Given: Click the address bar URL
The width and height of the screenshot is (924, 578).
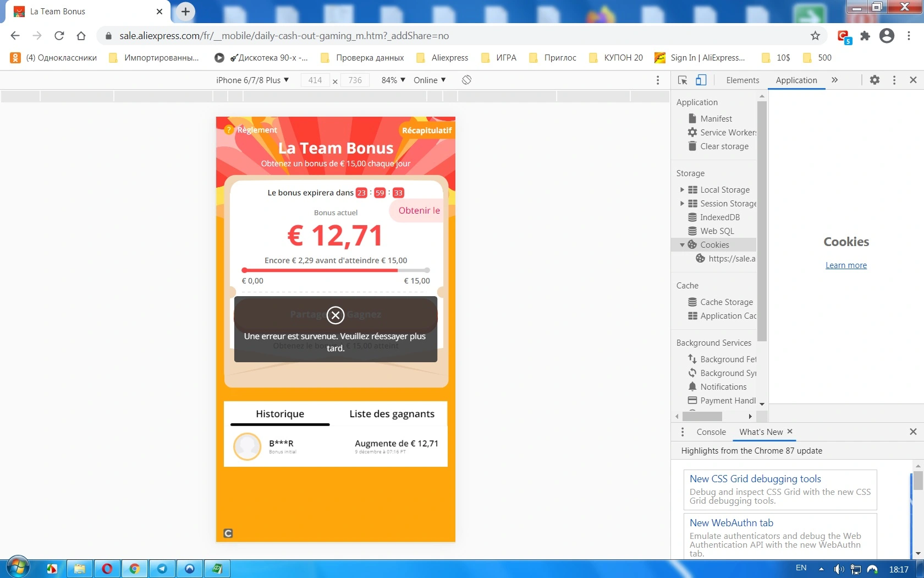Looking at the screenshot, I should tap(284, 36).
